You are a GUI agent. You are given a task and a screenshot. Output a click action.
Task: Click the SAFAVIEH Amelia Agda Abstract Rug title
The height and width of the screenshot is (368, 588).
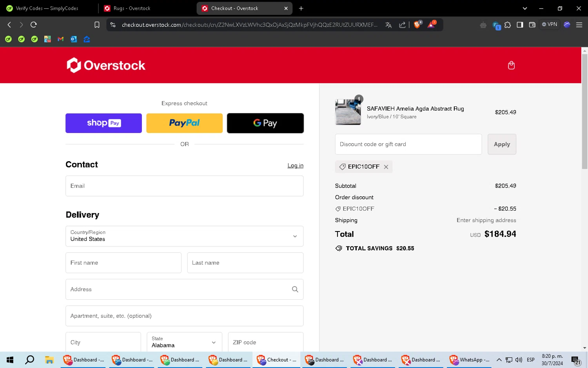pyautogui.click(x=416, y=109)
